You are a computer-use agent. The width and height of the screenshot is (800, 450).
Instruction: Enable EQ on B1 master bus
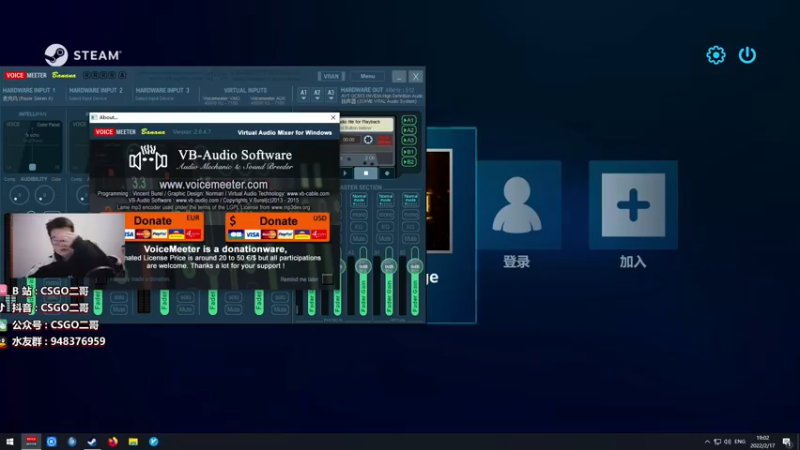[x=385, y=227]
